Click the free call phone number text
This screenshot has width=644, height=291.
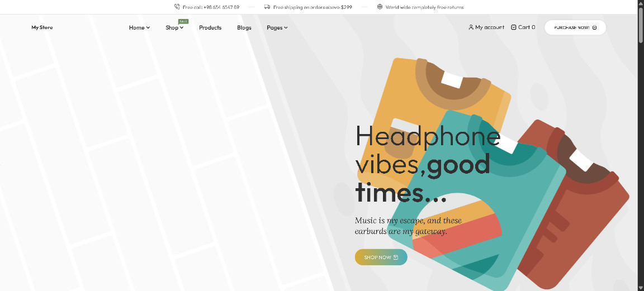211,7
